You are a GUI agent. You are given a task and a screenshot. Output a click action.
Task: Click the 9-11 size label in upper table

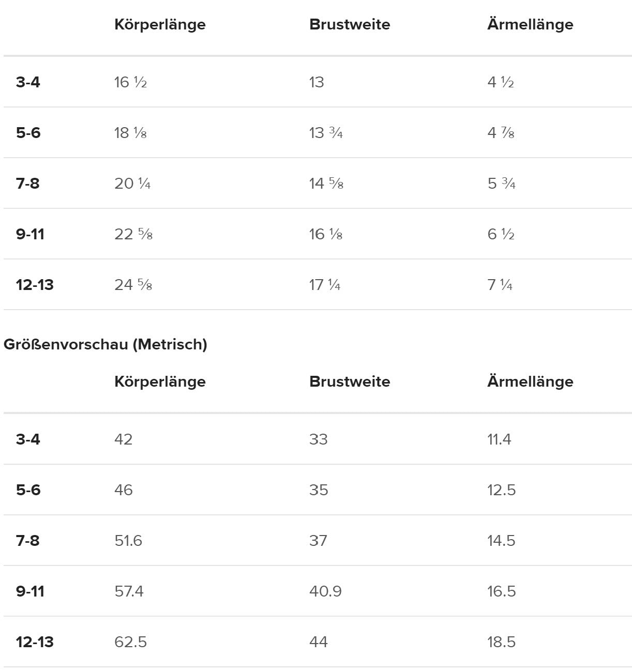(30, 234)
